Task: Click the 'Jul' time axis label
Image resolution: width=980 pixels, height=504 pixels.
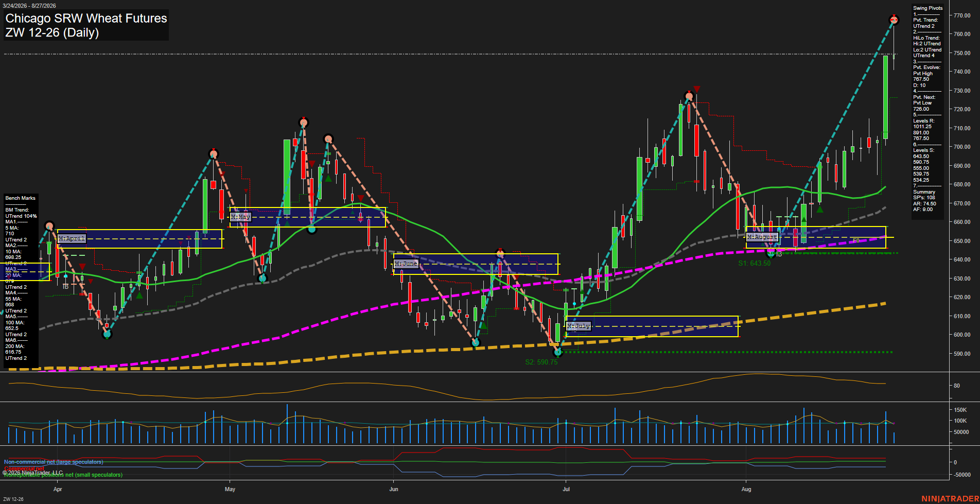Action: (566, 489)
